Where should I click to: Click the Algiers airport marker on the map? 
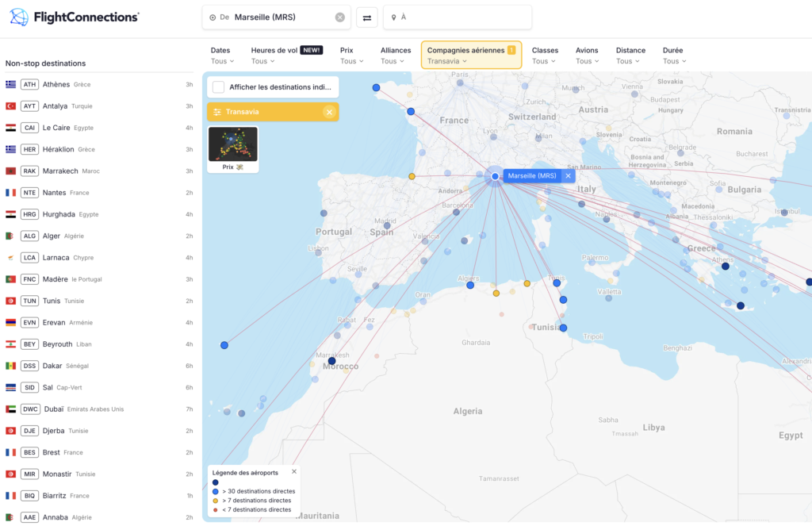point(470,285)
